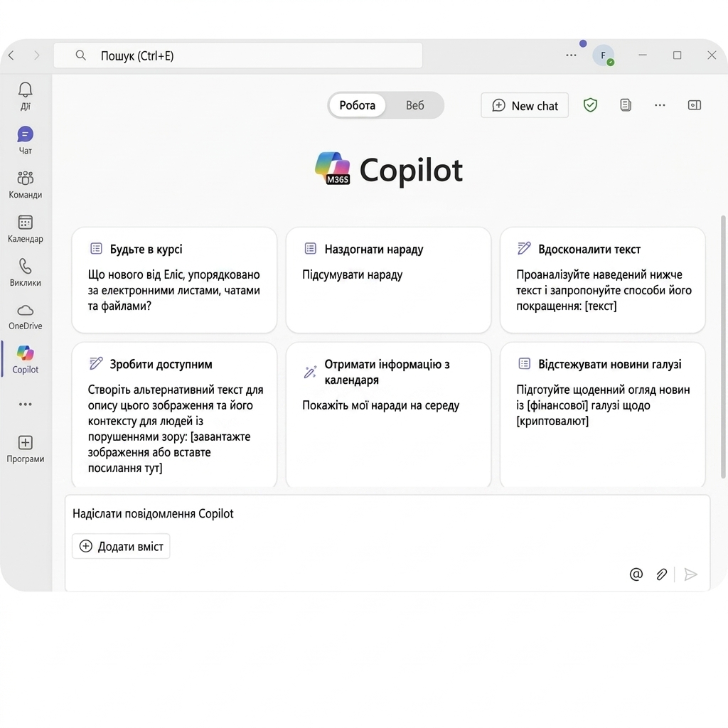This screenshot has width=728, height=728.
Task: Select the Будьте в курсі prompt card
Action: coord(175,280)
